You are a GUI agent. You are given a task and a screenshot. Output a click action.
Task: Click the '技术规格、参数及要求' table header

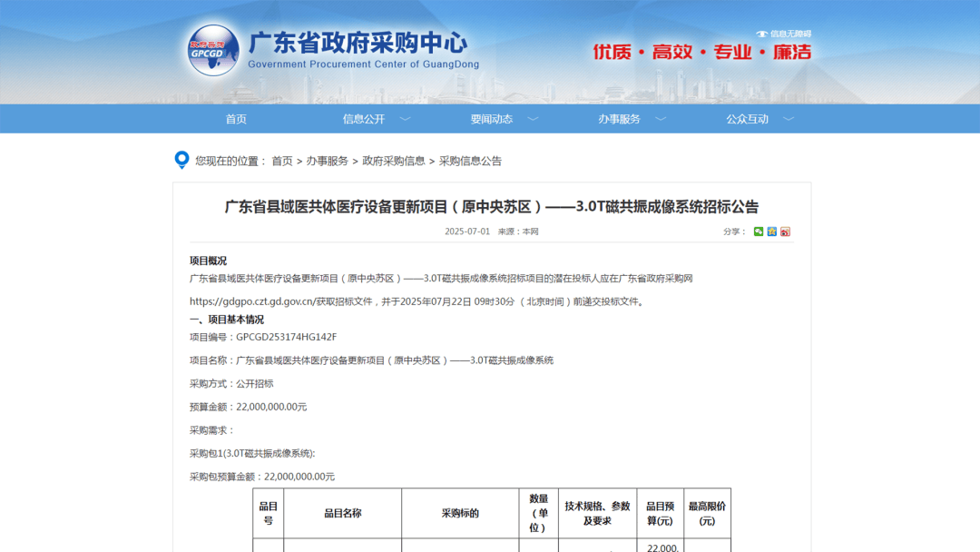click(x=597, y=513)
